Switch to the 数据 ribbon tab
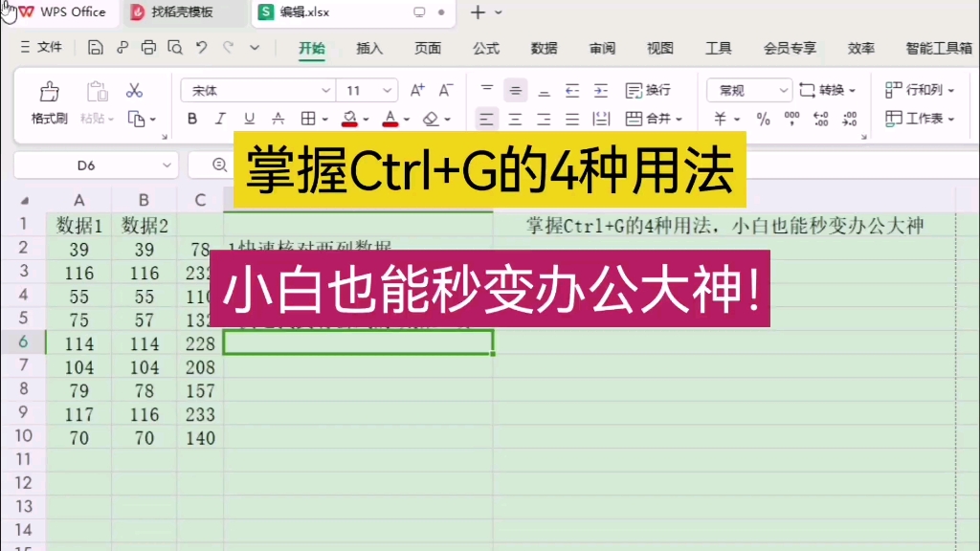The height and width of the screenshot is (551, 980). (544, 48)
